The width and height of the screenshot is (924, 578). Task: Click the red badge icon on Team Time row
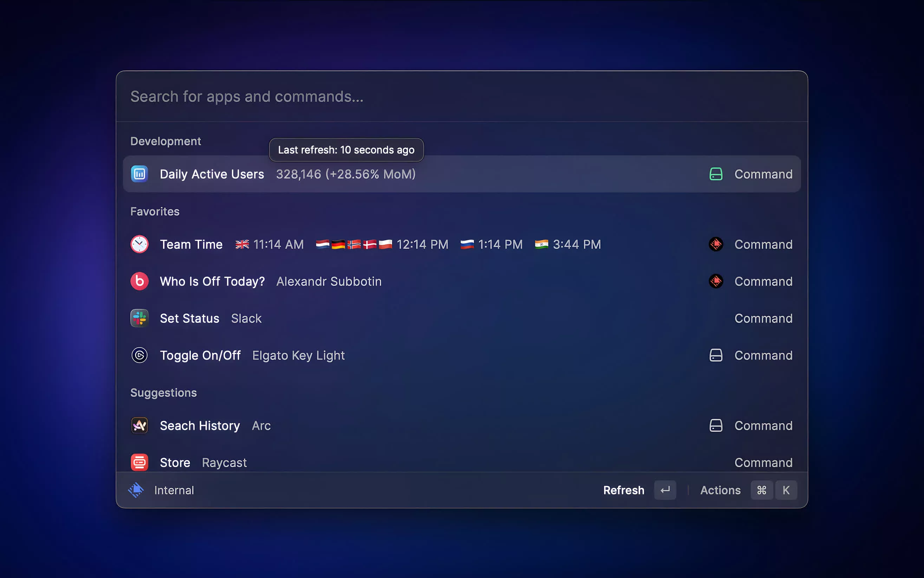tap(716, 244)
